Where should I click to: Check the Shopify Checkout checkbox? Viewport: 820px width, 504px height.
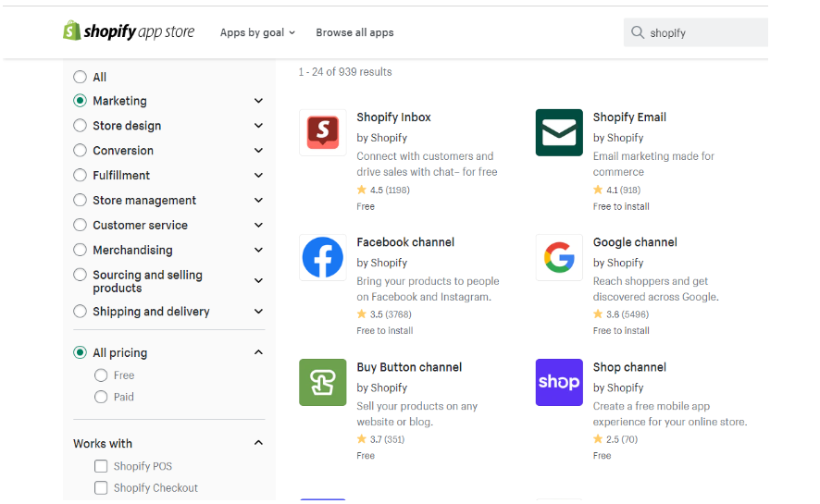pos(101,487)
